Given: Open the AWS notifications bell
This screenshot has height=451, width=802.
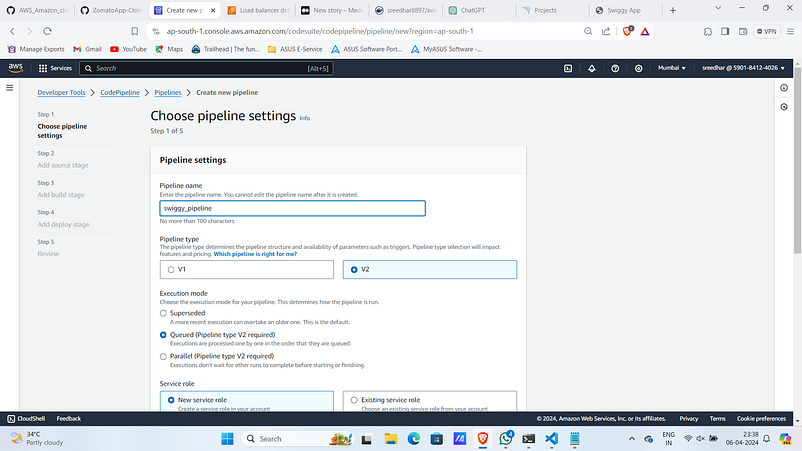Looking at the screenshot, I should (x=592, y=68).
